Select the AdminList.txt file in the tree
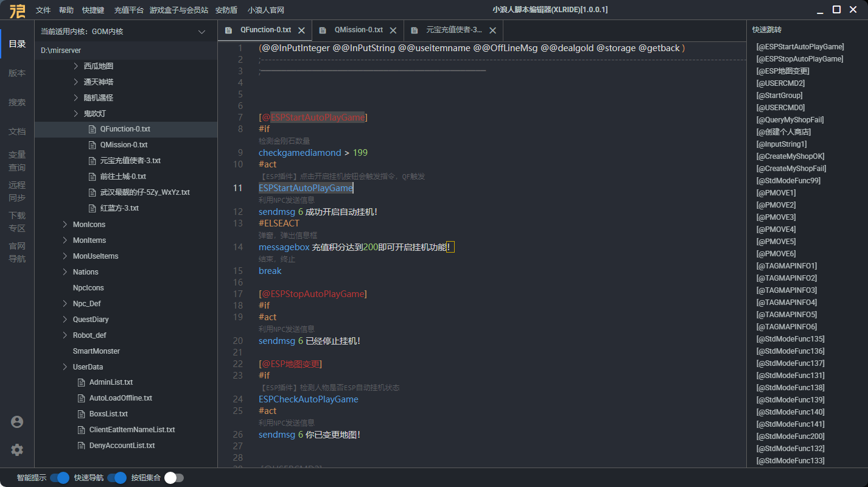Viewport: 868px width, 487px height. coord(111,382)
